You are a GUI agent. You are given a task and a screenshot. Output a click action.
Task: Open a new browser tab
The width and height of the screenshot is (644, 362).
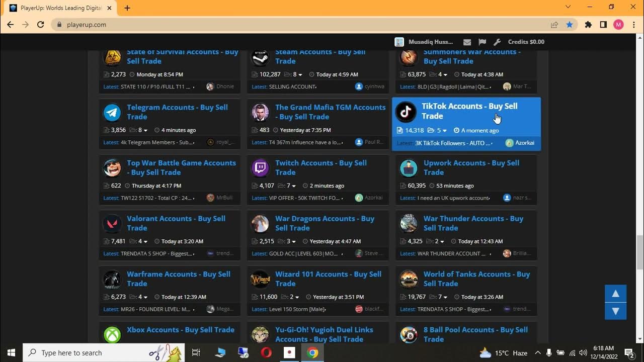coord(127,8)
